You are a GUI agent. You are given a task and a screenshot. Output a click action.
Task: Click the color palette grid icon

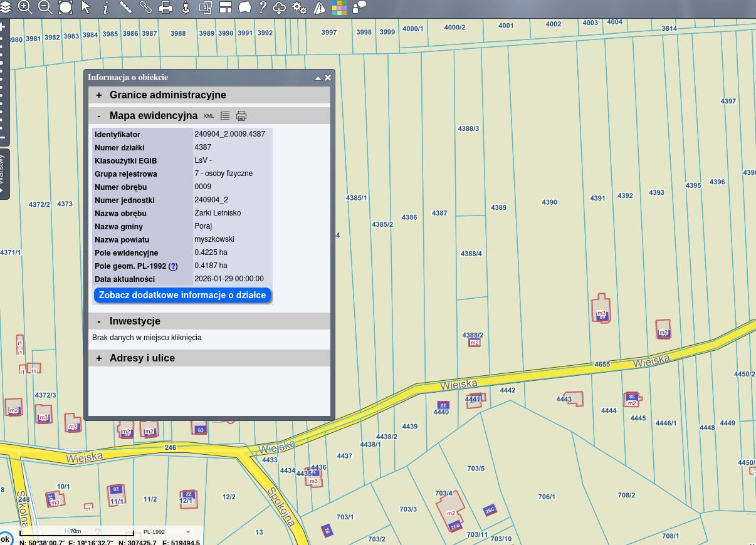click(339, 8)
